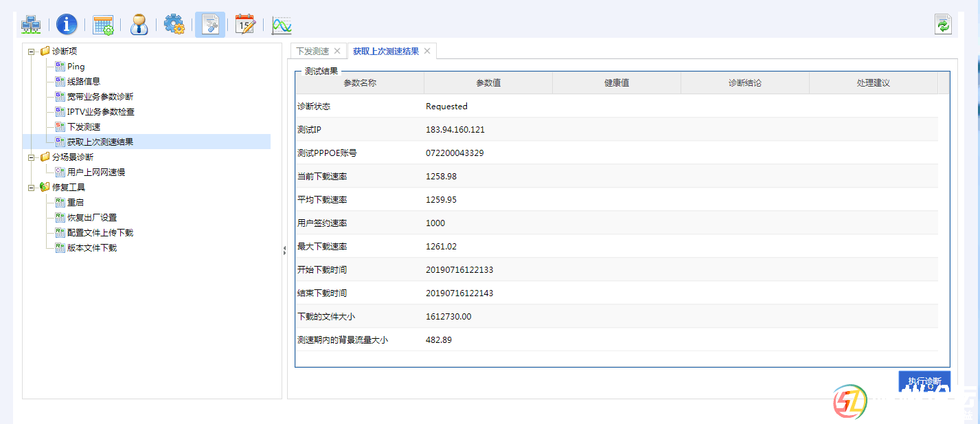Screen dimensions: 980x424
Task: Open the user profile icon in toolbar
Action: click(139, 25)
